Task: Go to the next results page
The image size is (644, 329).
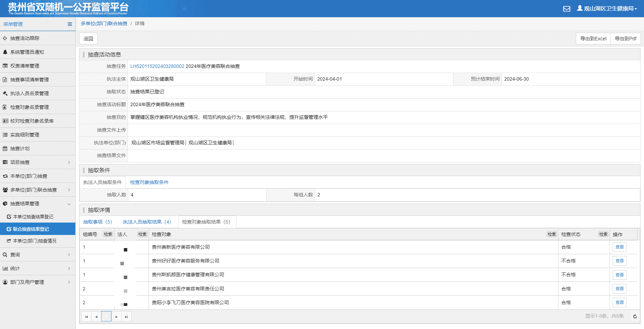Action: tap(117, 317)
